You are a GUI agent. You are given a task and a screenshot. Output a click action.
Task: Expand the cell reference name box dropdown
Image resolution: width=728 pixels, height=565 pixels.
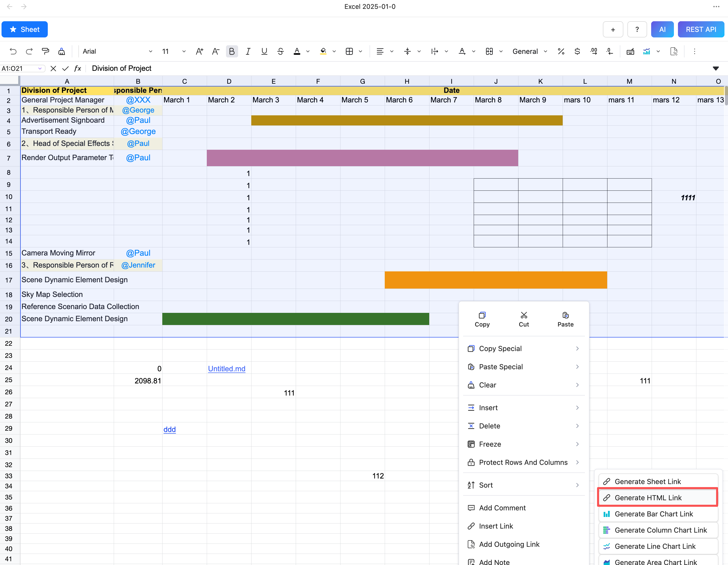40,68
